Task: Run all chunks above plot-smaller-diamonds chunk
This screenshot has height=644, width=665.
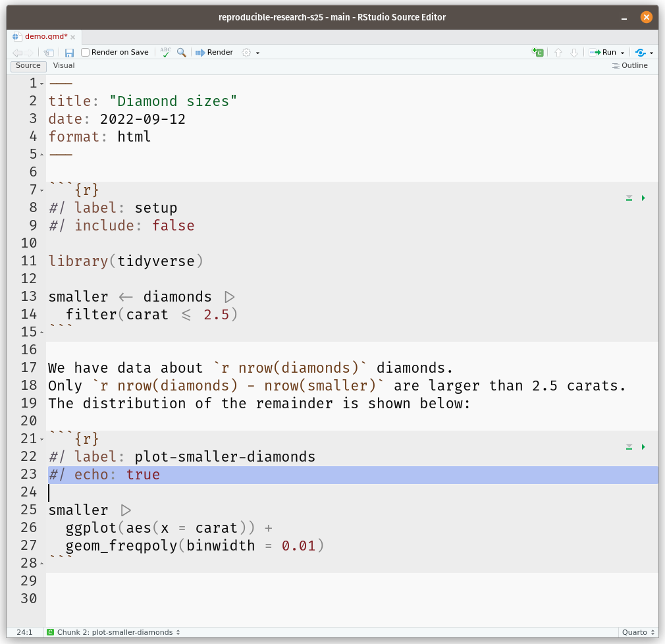Action: point(629,447)
